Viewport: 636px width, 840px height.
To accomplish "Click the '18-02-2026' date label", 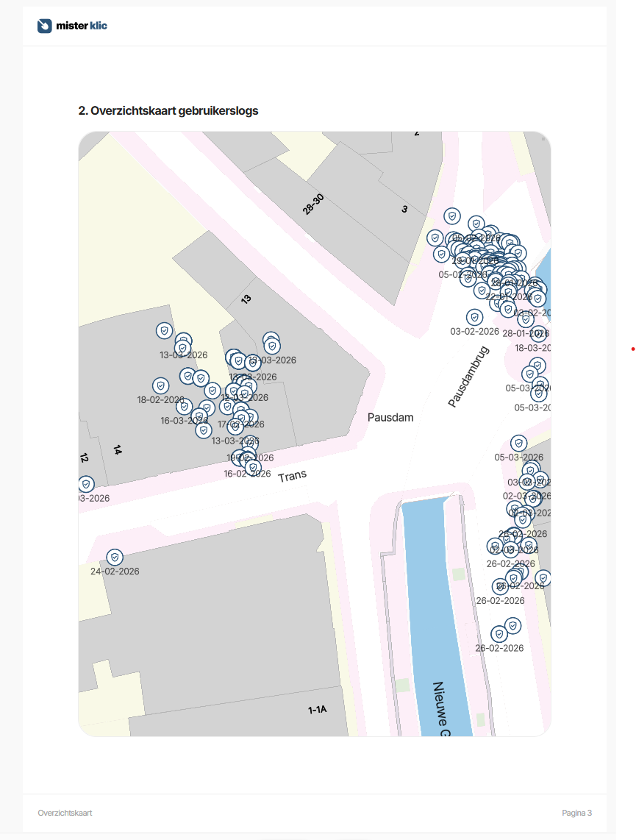I will (160, 399).
